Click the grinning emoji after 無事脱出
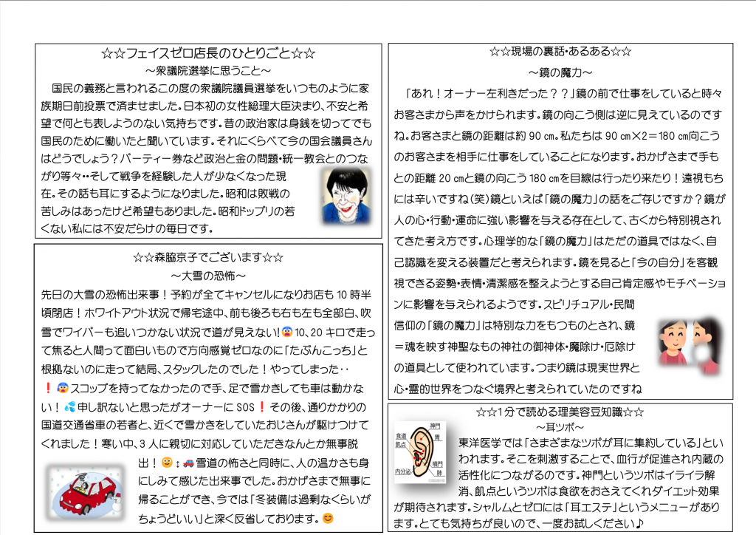Viewport: 756px width, 535px height. point(167,463)
